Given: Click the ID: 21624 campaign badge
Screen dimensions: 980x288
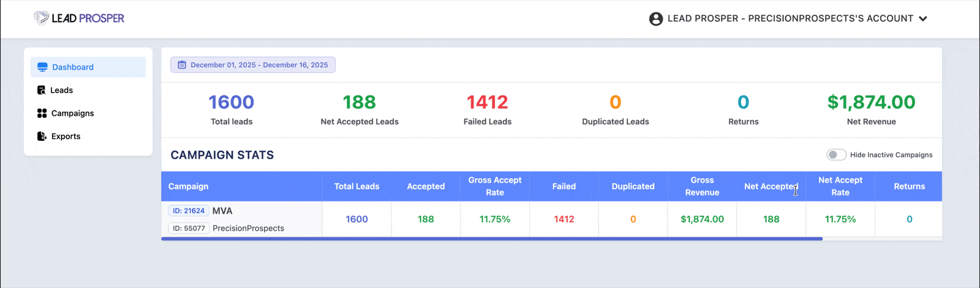Looking at the screenshot, I should click(x=189, y=211).
